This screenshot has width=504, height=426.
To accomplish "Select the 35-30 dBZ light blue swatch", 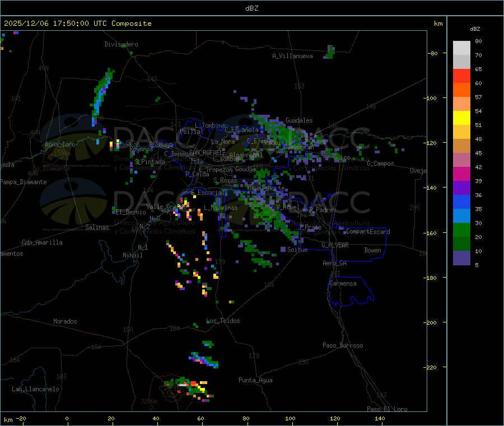I will pos(461,216).
